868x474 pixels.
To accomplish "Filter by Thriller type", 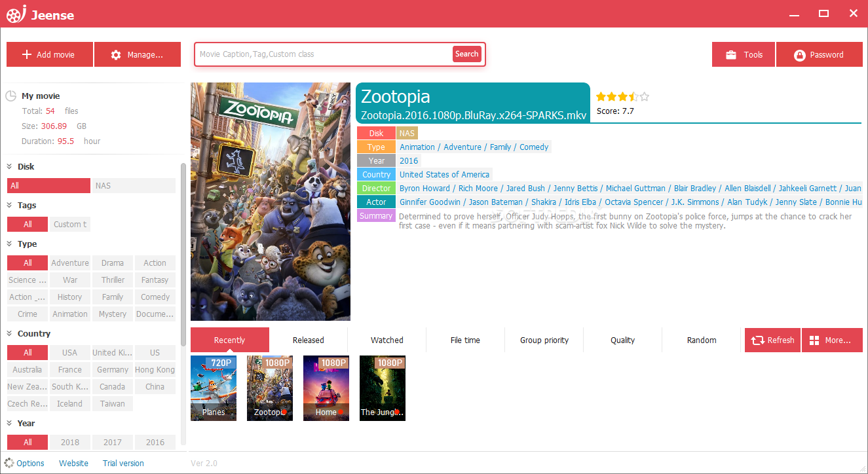I will [x=113, y=280].
